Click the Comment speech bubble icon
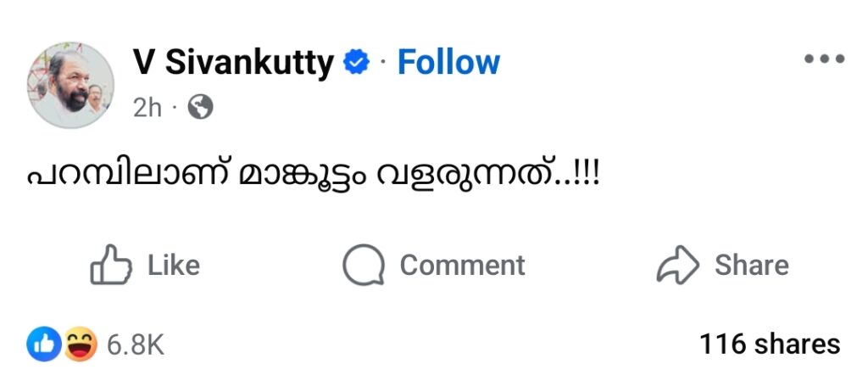The width and height of the screenshot is (868, 381). pos(364,265)
